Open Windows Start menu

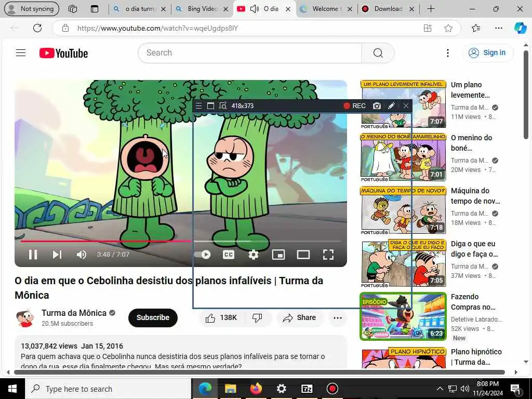12,389
